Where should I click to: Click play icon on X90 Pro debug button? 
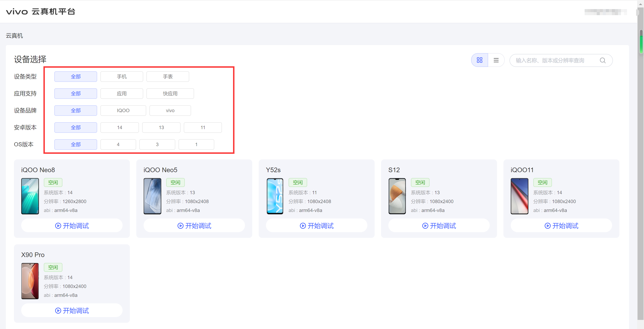pyautogui.click(x=58, y=310)
